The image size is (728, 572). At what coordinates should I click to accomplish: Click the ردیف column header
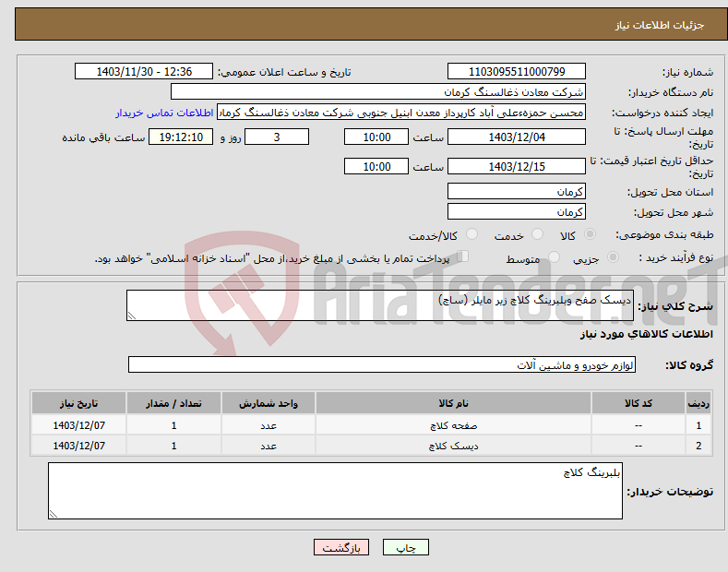click(x=698, y=403)
